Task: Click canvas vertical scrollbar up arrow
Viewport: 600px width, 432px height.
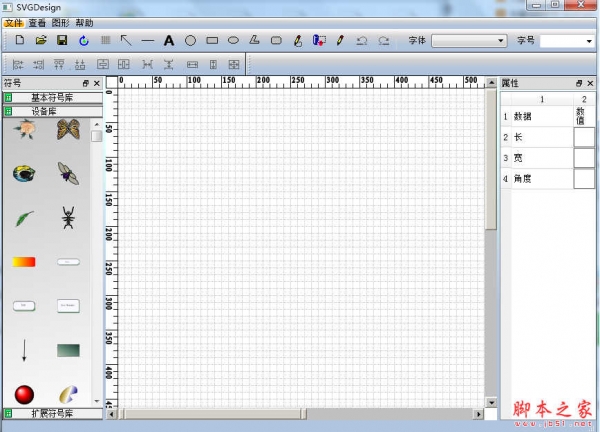Action: (x=491, y=82)
